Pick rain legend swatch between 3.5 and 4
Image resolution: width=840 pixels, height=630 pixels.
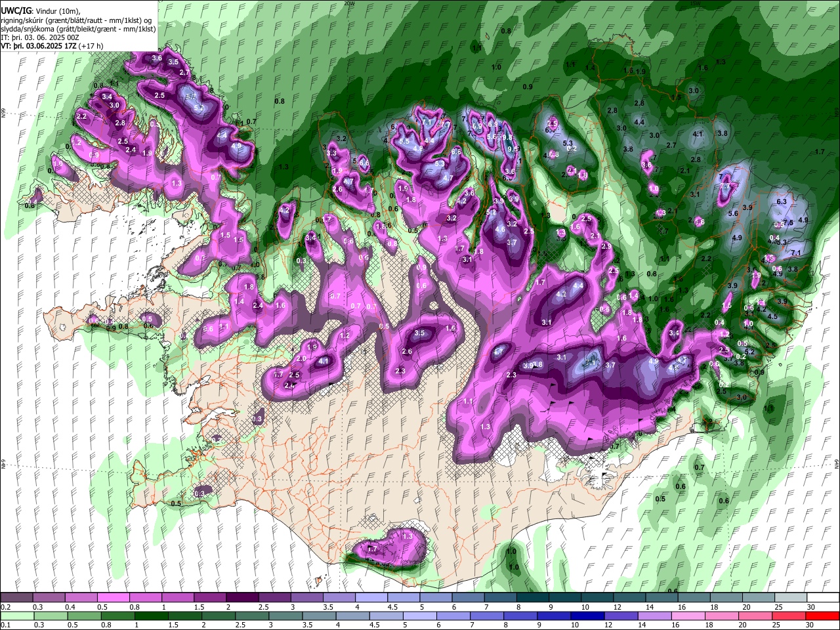pyautogui.click(x=319, y=616)
